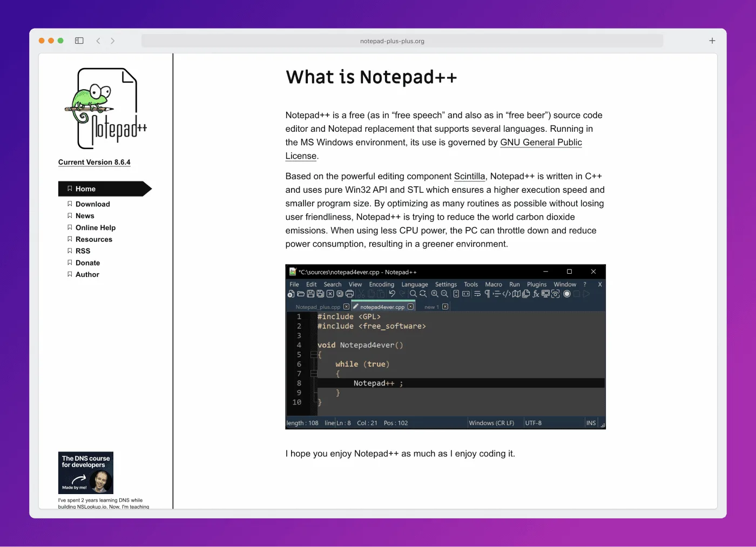Click the Word Wrap icon in the Notepad++ toolbar
This screenshot has height=547, width=756.
point(477,294)
